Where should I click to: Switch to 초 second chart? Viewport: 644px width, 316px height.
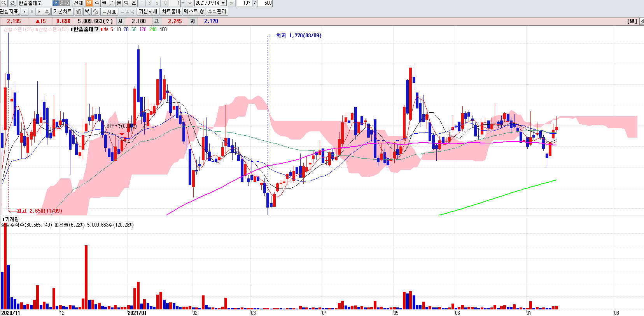coord(133,3)
